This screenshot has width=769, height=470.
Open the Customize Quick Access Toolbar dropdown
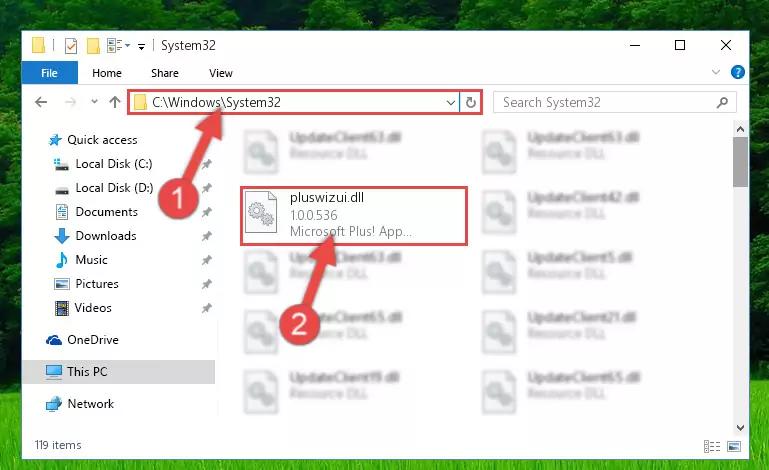141,47
